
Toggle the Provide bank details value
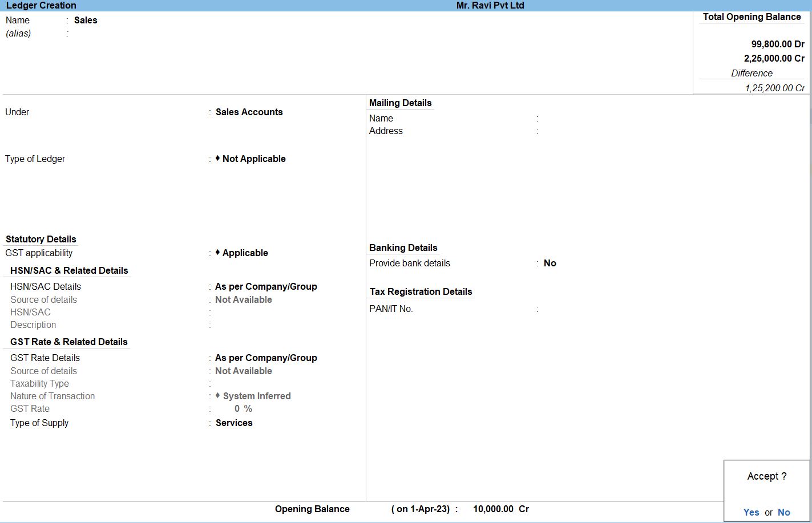550,263
